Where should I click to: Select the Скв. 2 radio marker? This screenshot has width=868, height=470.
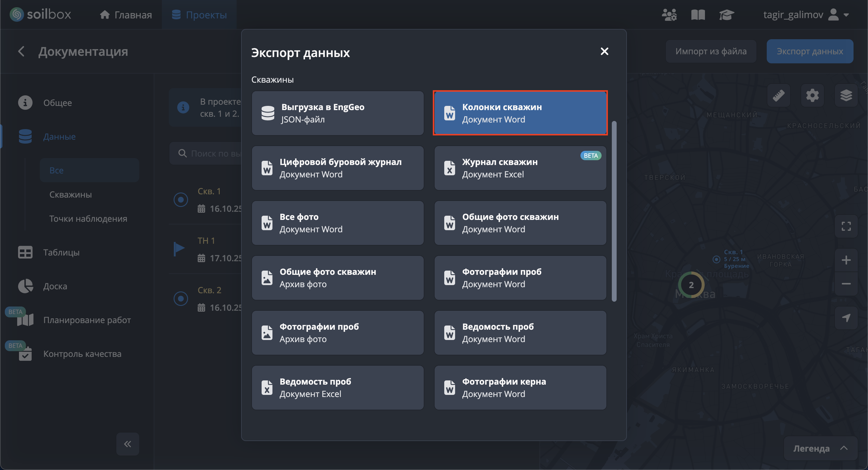coord(181,298)
